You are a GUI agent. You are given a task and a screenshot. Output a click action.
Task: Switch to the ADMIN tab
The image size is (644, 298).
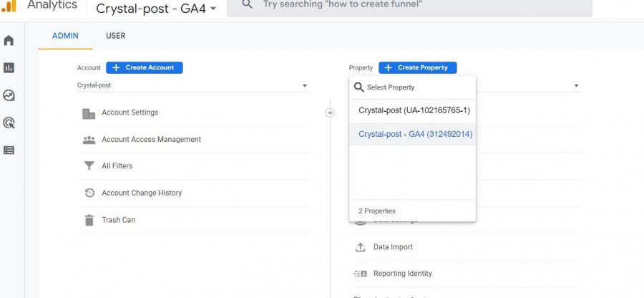tap(65, 36)
